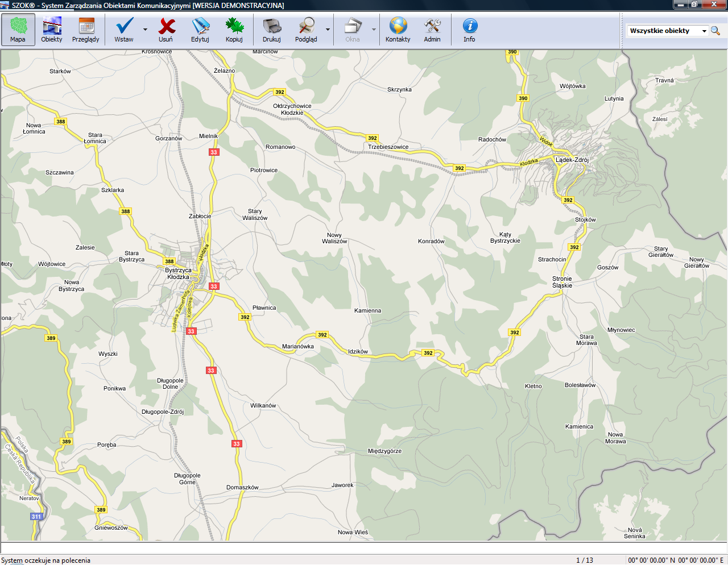Click Bystrzyca Kłodzka town on map

click(178, 273)
